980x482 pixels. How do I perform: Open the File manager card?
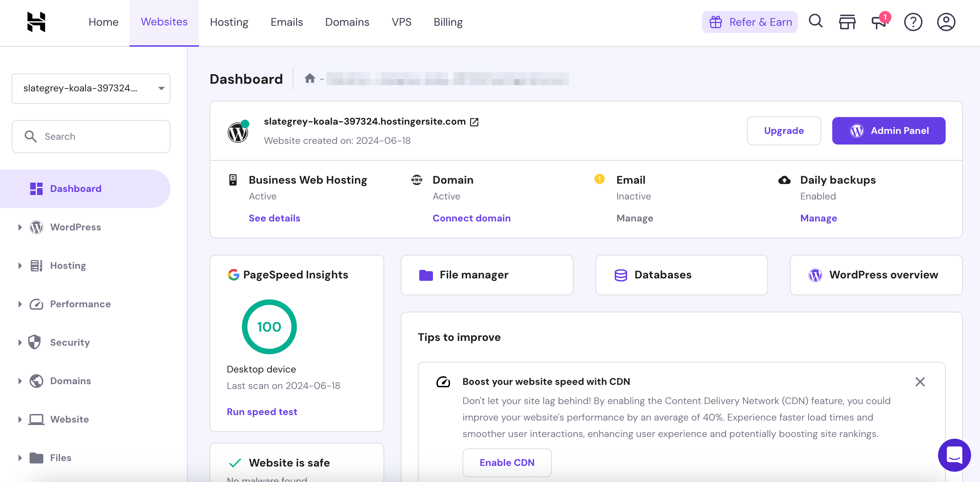[487, 275]
